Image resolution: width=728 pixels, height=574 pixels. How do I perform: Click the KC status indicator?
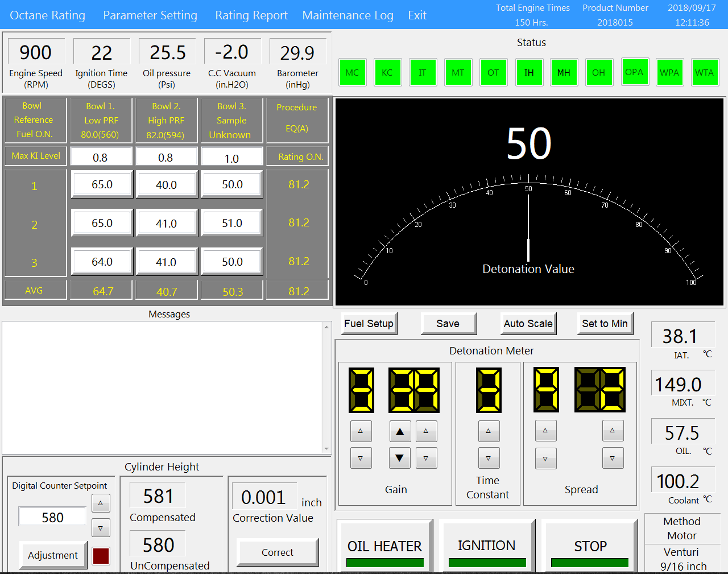coord(388,72)
